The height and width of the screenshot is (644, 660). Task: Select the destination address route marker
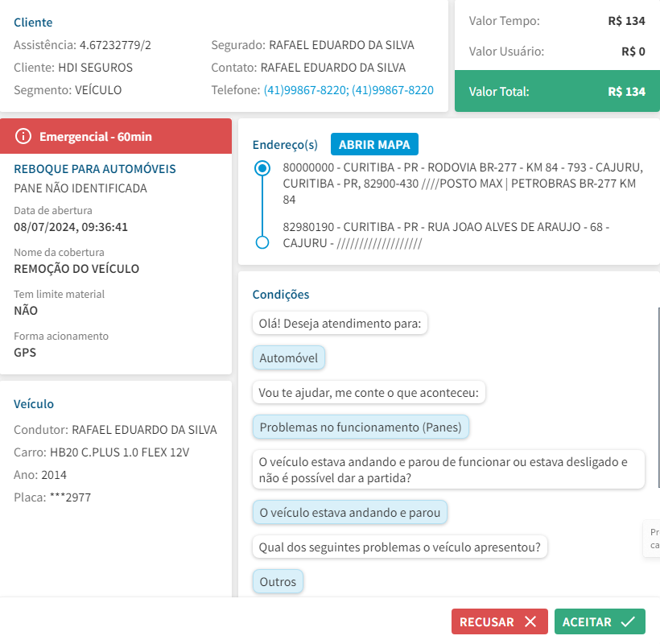[262, 242]
